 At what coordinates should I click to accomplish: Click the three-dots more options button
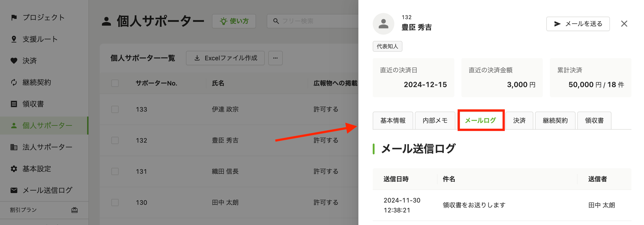coord(275,58)
